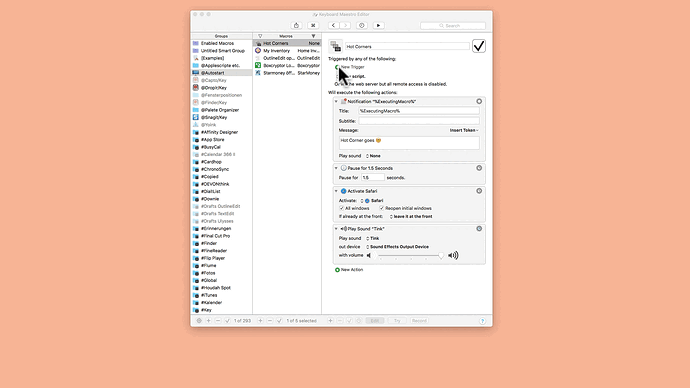Collapse the Notification action disclosure triangle
Viewport: 690px width, 388px height.
point(336,102)
